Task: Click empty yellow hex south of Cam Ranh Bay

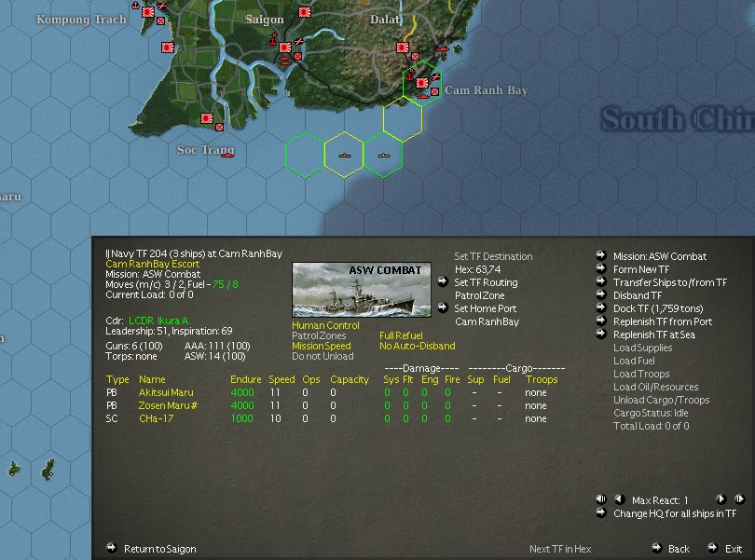Action: pyautogui.click(x=403, y=119)
